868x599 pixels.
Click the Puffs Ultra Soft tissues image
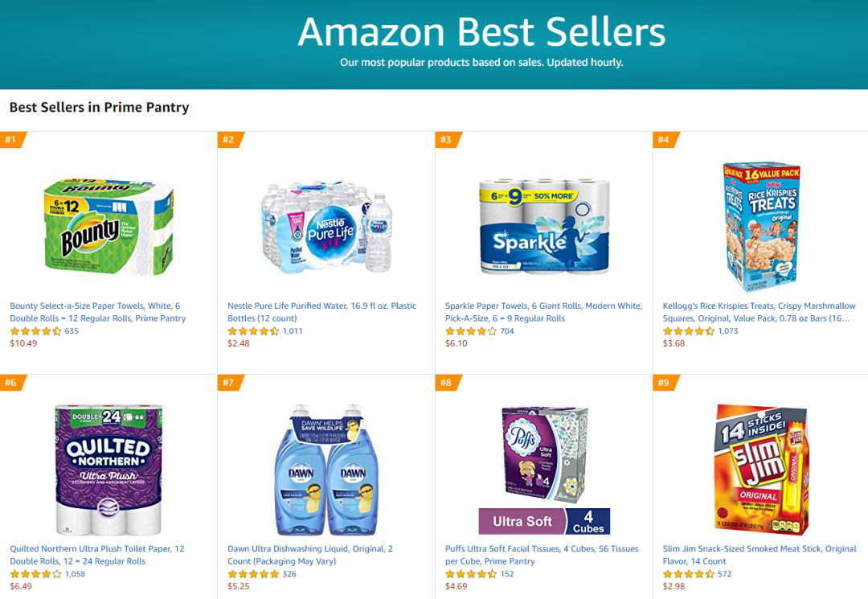coord(544,470)
